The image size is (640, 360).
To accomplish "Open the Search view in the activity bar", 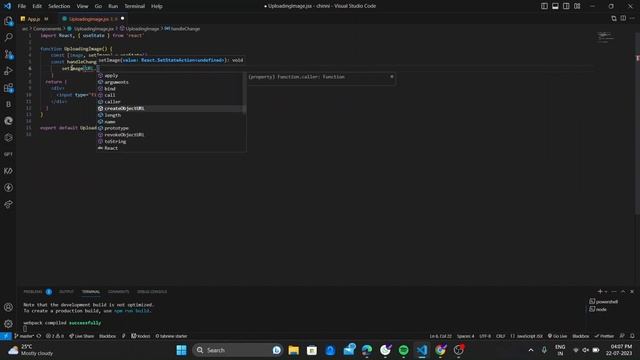I will click(x=8, y=38).
